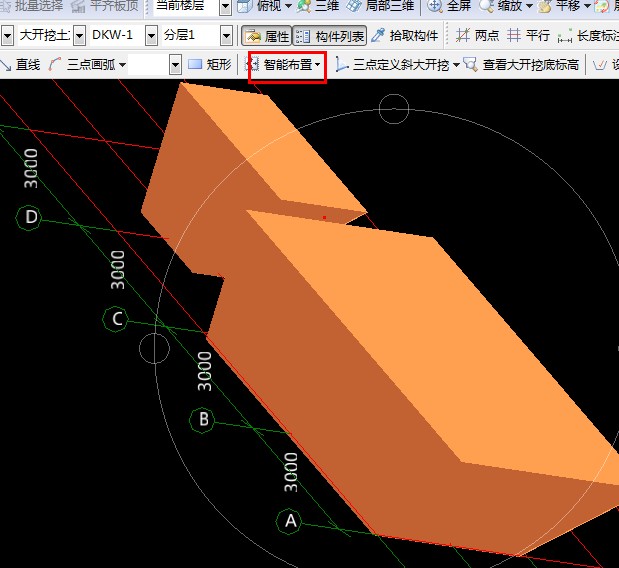Screen dimensions: 619x568
Task: Expand the 三点定义斜大开挖 dropdown arrow
Action: (x=456, y=65)
